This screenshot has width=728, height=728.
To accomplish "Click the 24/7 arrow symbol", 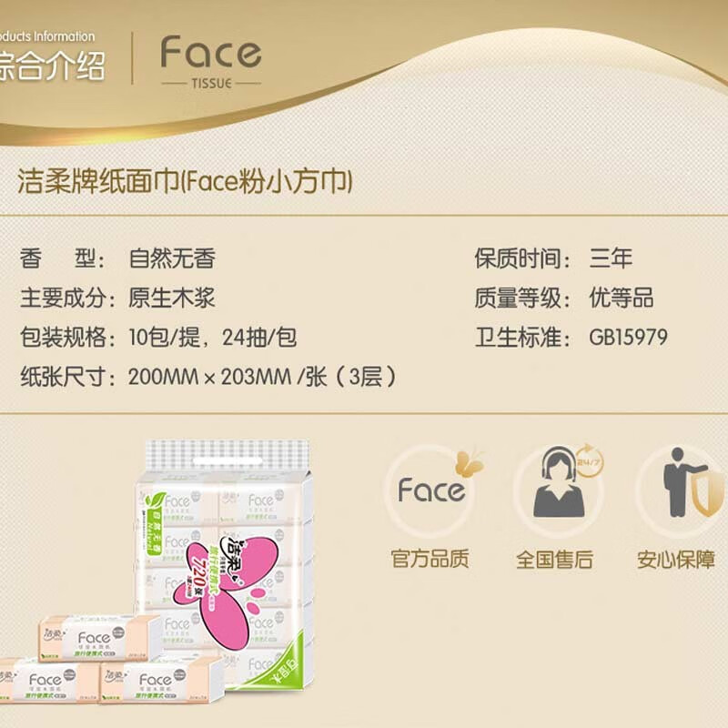I will tap(590, 460).
